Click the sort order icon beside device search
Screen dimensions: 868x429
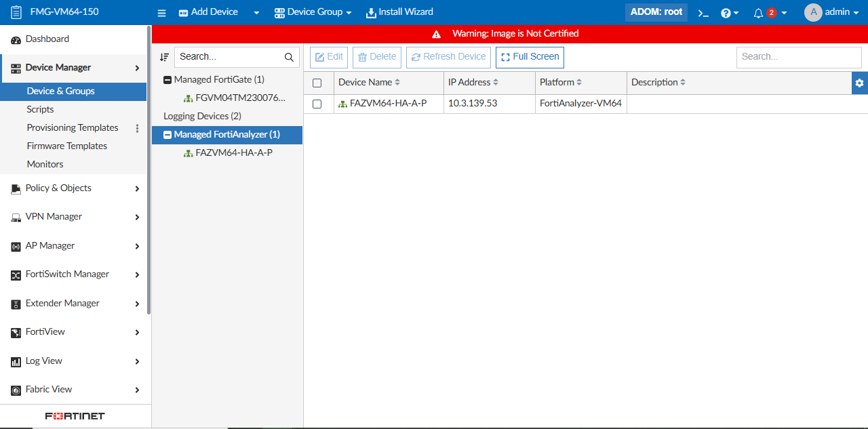point(163,57)
